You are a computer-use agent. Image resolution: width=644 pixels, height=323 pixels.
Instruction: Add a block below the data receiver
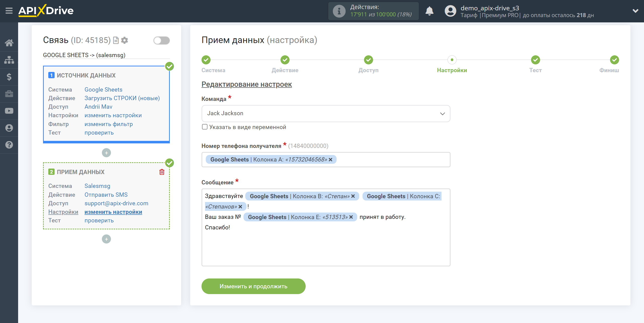[106, 239]
